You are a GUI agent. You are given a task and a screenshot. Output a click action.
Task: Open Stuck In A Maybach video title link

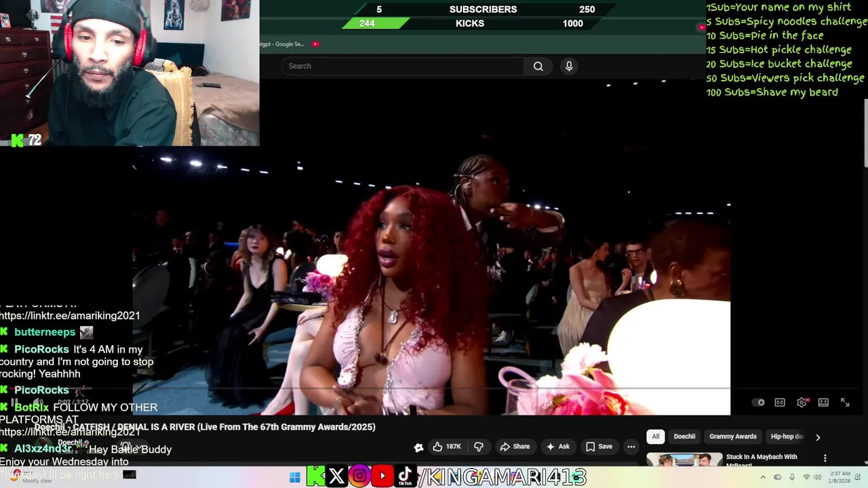pyautogui.click(x=762, y=460)
